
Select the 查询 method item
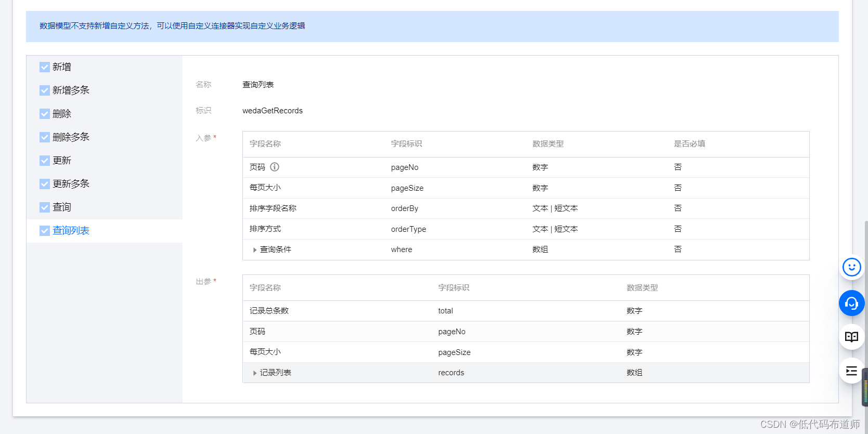pyautogui.click(x=105, y=207)
